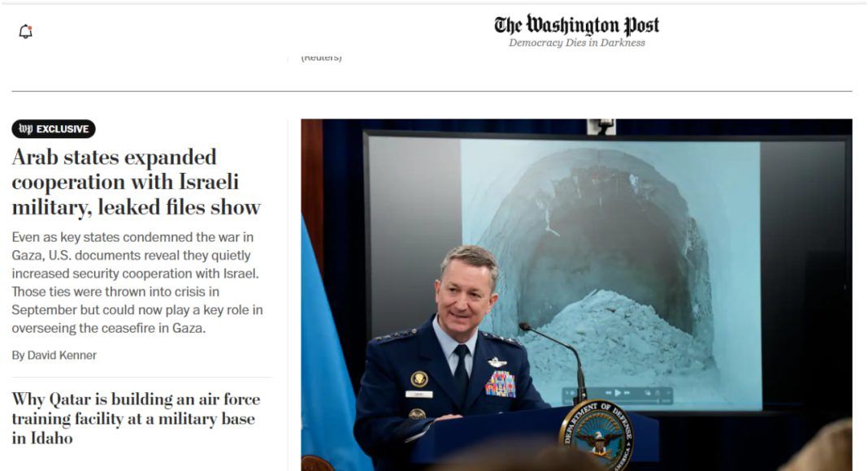Click the Democracy Dies in Darkness tagline

tap(577, 42)
